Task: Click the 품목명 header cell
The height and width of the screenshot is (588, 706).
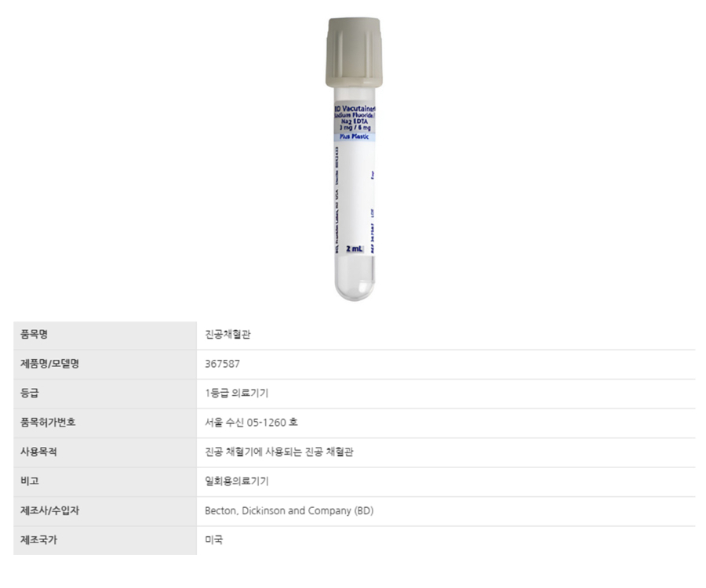Action: 105,335
